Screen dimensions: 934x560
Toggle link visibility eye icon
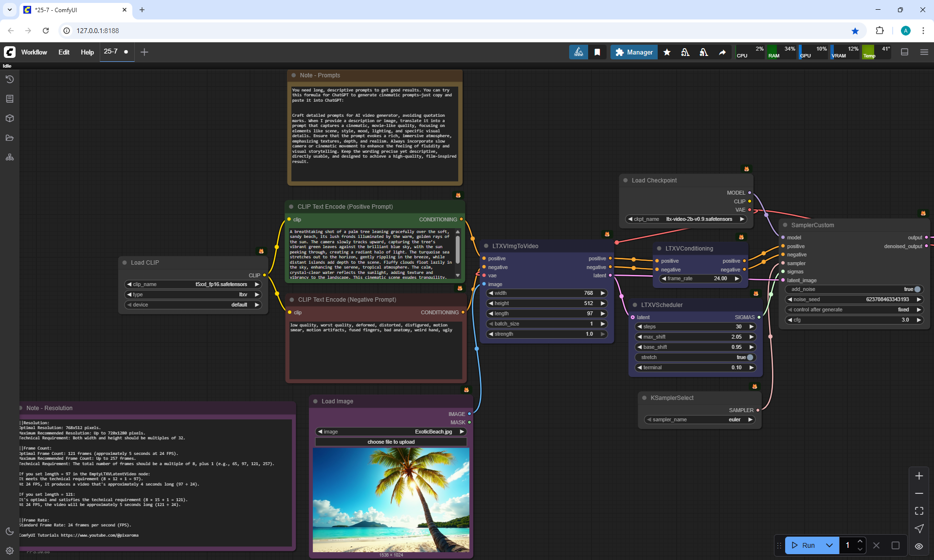click(x=919, y=546)
